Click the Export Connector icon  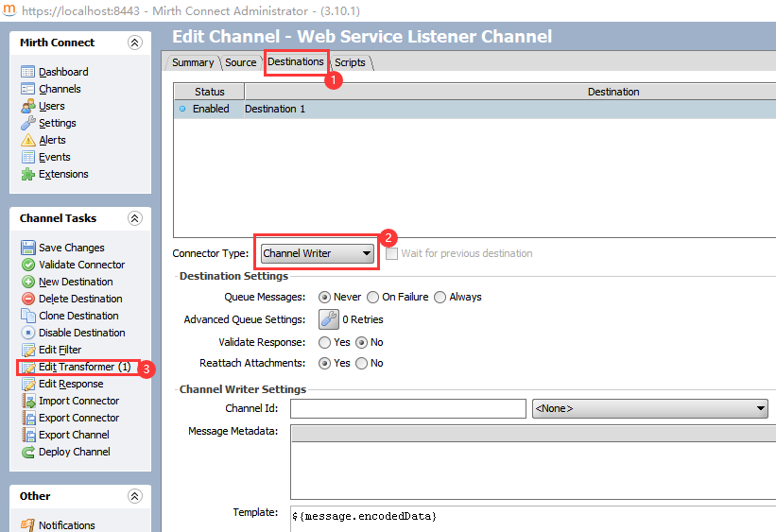[28, 419]
